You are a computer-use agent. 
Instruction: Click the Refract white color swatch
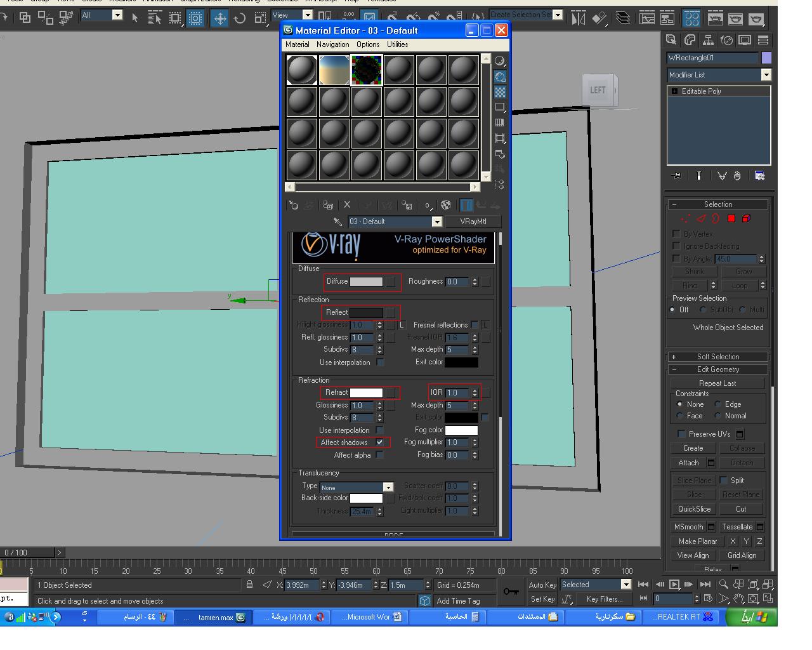coord(366,392)
